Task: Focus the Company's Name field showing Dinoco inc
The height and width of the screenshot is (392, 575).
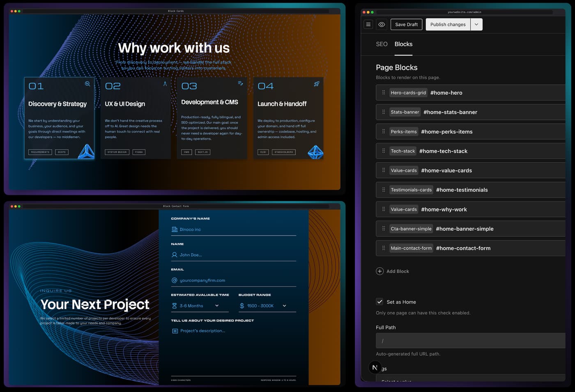Action: tap(234, 229)
